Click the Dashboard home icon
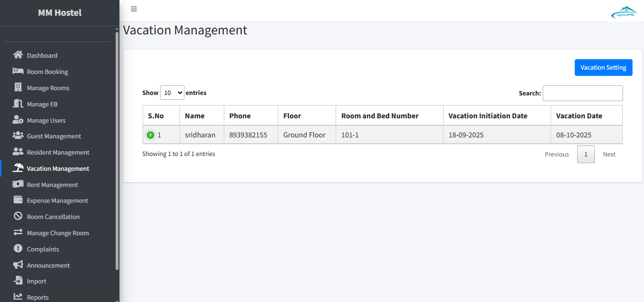 pyautogui.click(x=18, y=55)
